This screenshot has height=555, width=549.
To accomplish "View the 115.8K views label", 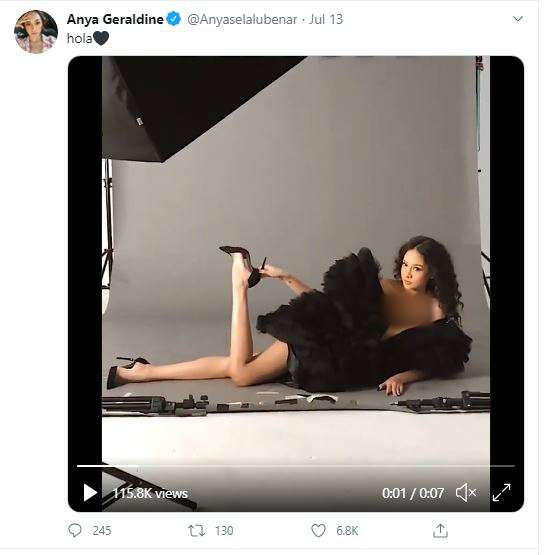I will tap(150, 493).
